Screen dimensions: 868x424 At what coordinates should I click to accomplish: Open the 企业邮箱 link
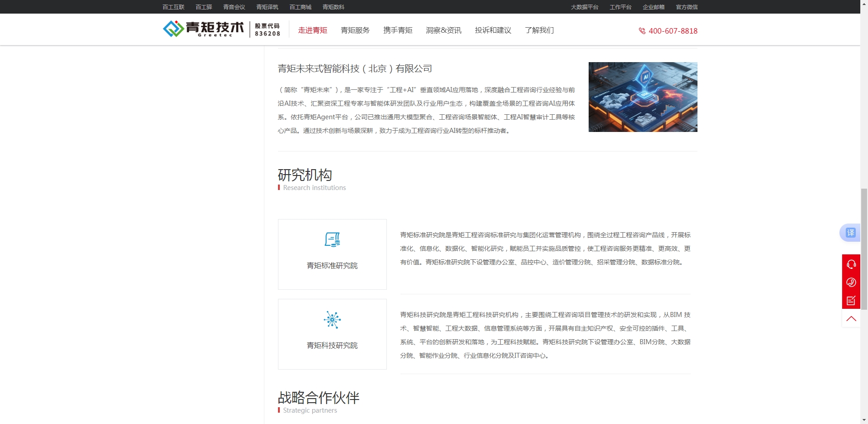coord(653,7)
